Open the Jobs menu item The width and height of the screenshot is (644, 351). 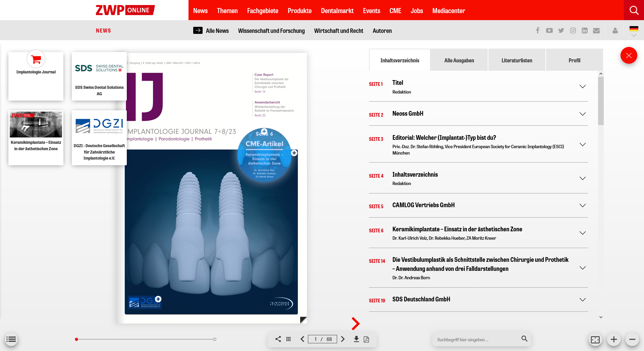pos(417,11)
